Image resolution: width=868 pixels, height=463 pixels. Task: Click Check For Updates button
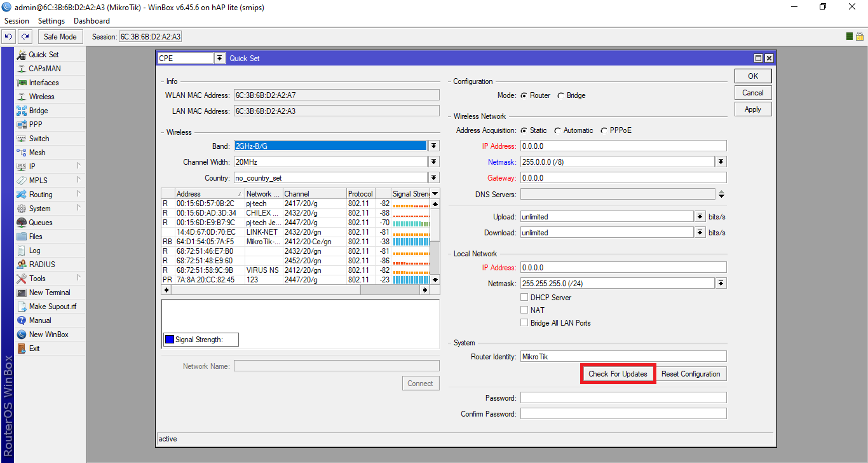pyautogui.click(x=618, y=374)
